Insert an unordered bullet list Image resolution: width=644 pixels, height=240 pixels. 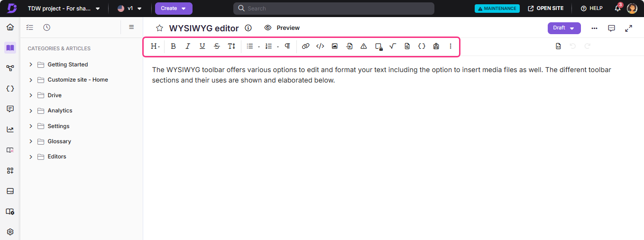tap(250, 46)
